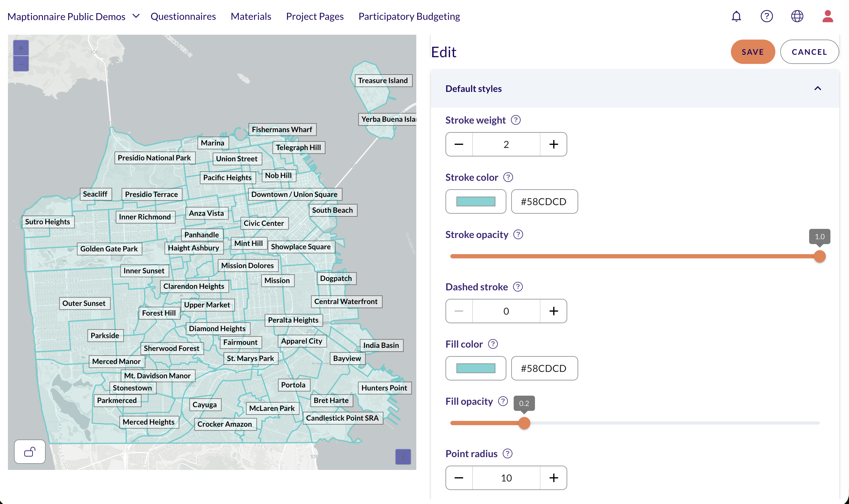Go to Questionnaires

pos(183,16)
